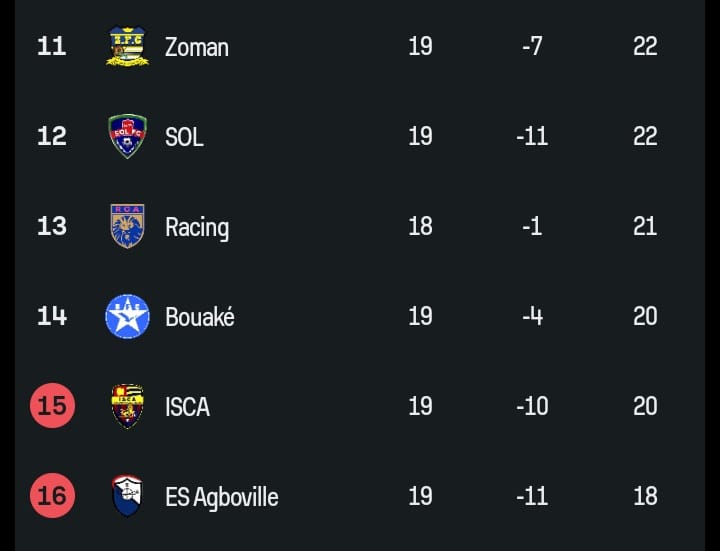Click the SOL FC club crest
The height and width of the screenshot is (551, 720).
tap(127, 136)
